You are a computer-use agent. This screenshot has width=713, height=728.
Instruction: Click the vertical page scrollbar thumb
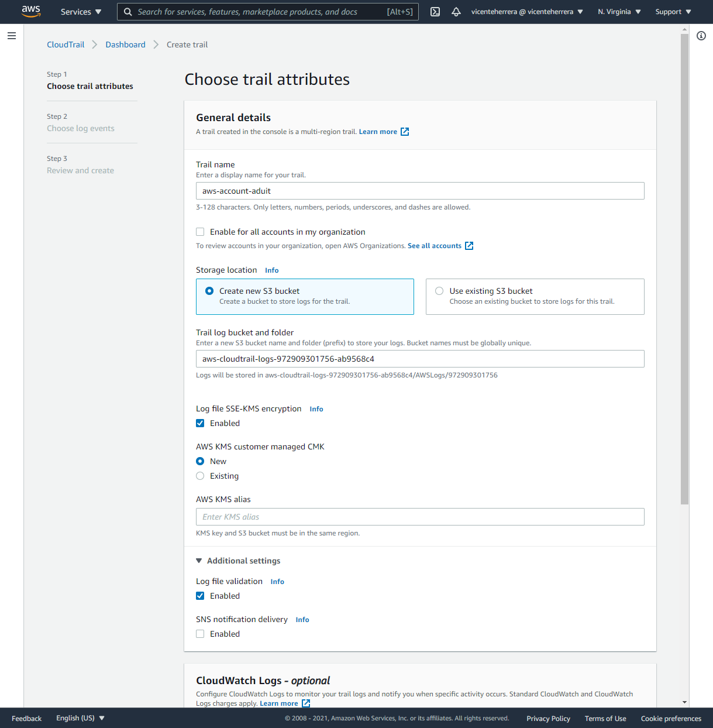coord(684,269)
